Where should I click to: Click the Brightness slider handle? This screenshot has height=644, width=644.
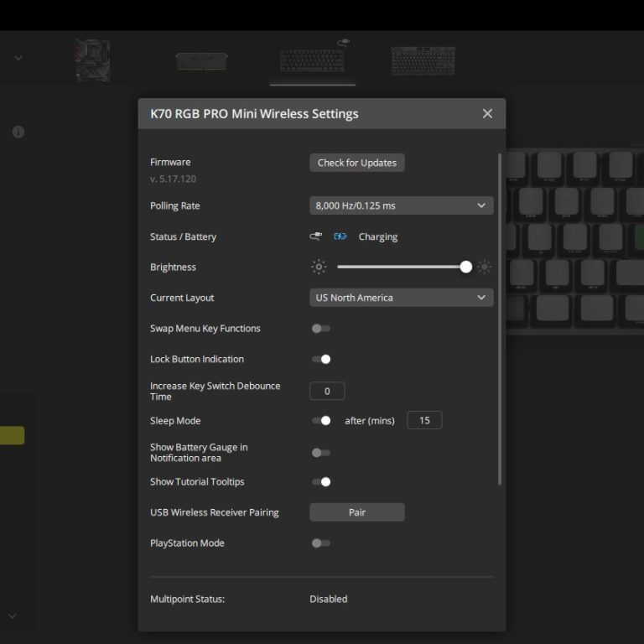coord(466,267)
